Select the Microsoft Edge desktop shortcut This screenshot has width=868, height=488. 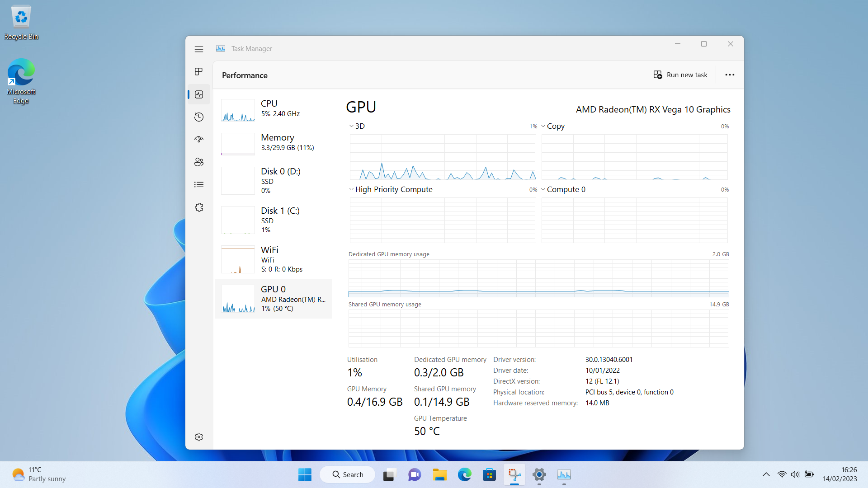pos(21,81)
